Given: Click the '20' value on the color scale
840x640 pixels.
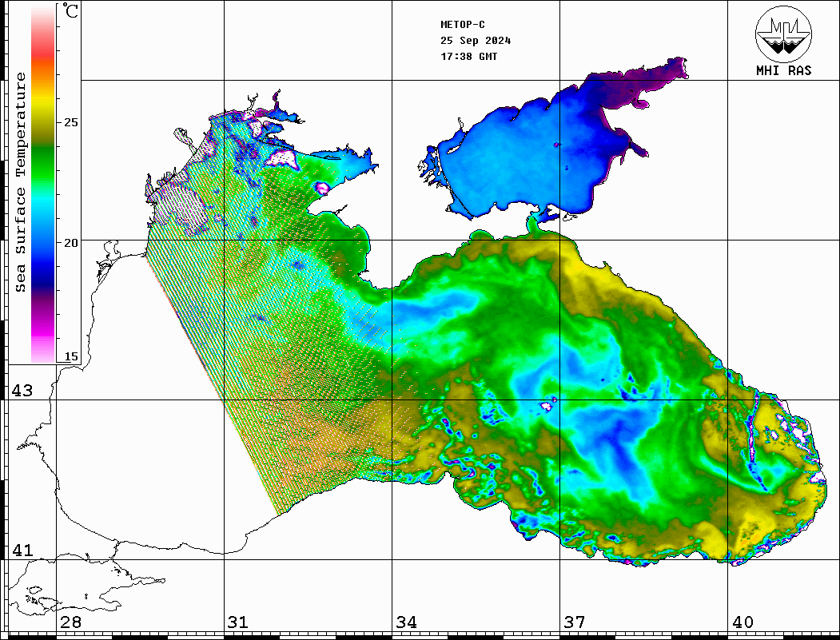Looking at the screenshot, I should click(x=70, y=243).
